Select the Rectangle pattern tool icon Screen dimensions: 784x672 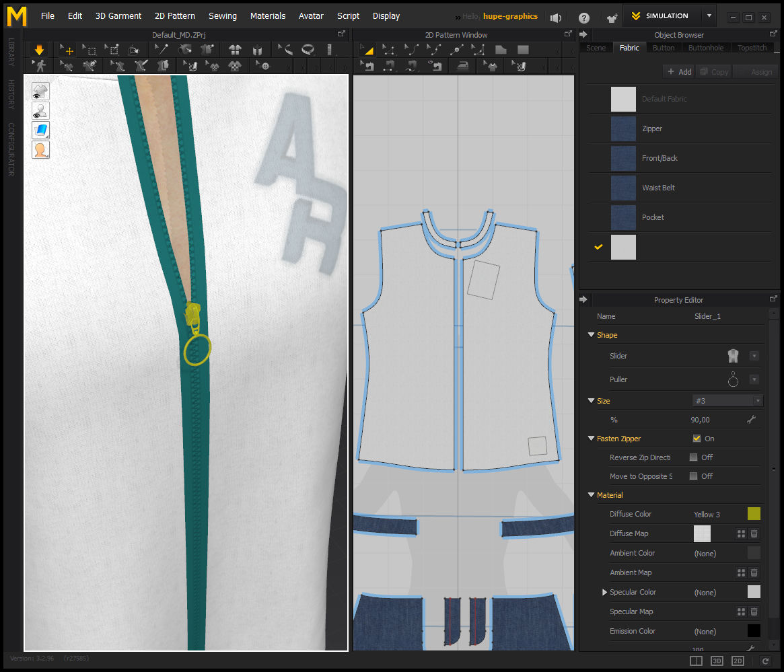tap(523, 49)
